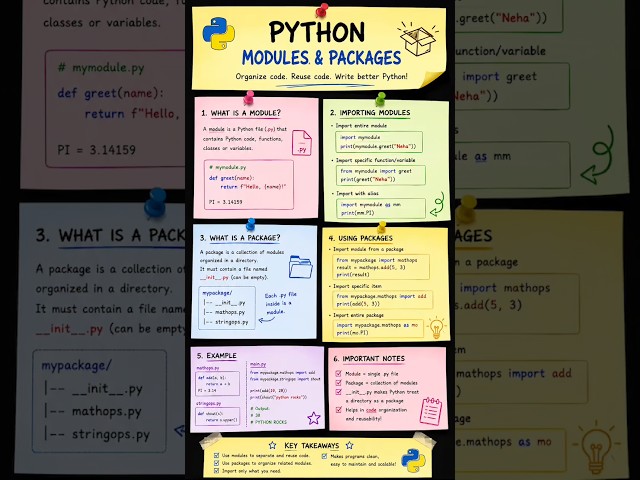Click the large green curly arrow in the right background
This screenshot has width=640, height=480.
(598, 155)
